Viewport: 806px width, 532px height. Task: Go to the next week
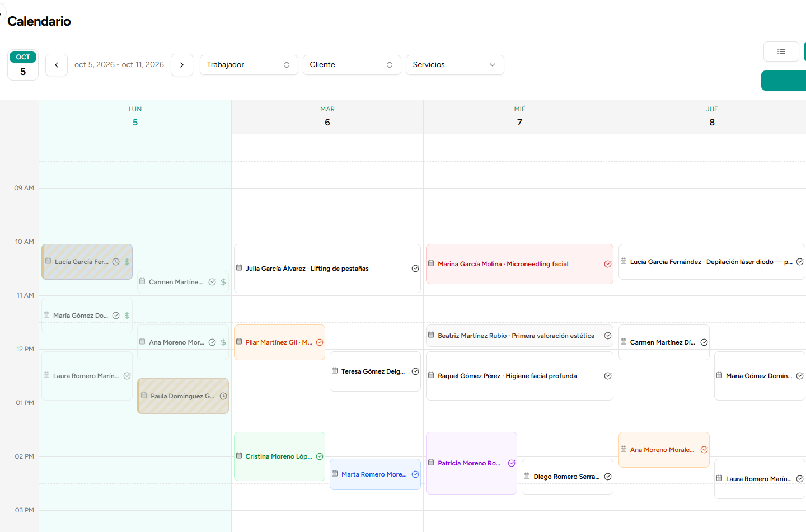click(182, 65)
